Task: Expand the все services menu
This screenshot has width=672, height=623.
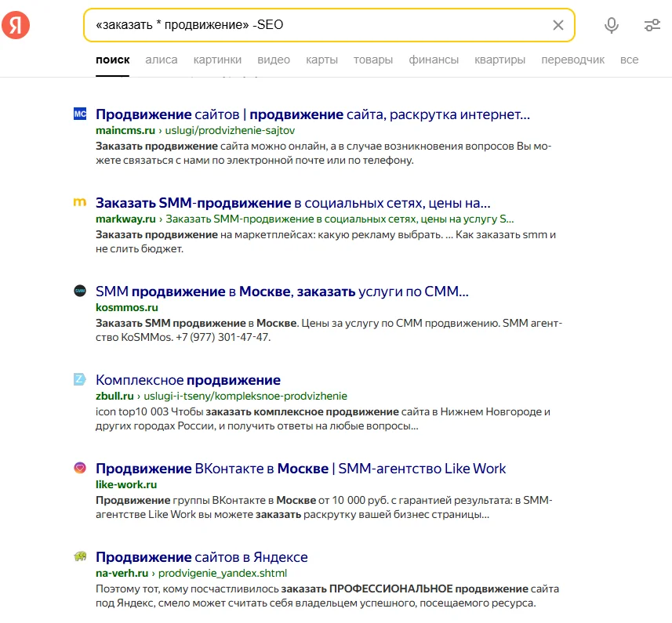Action: point(629,60)
